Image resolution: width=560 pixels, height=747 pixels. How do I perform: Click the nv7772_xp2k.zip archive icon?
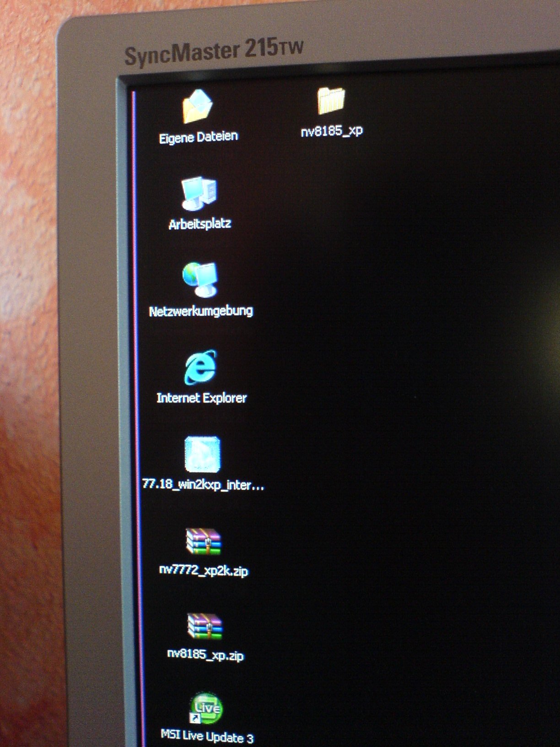point(203,541)
